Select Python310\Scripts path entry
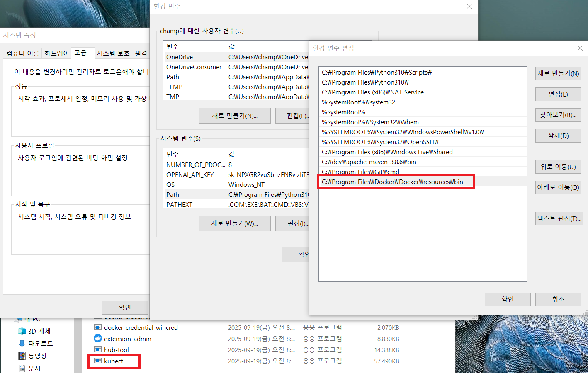The width and height of the screenshot is (588, 373). (423, 72)
